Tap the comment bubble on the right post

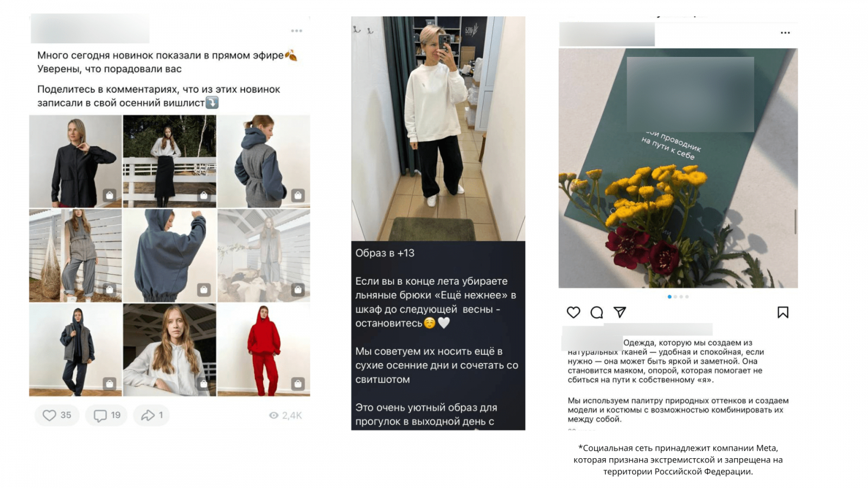(597, 312)
